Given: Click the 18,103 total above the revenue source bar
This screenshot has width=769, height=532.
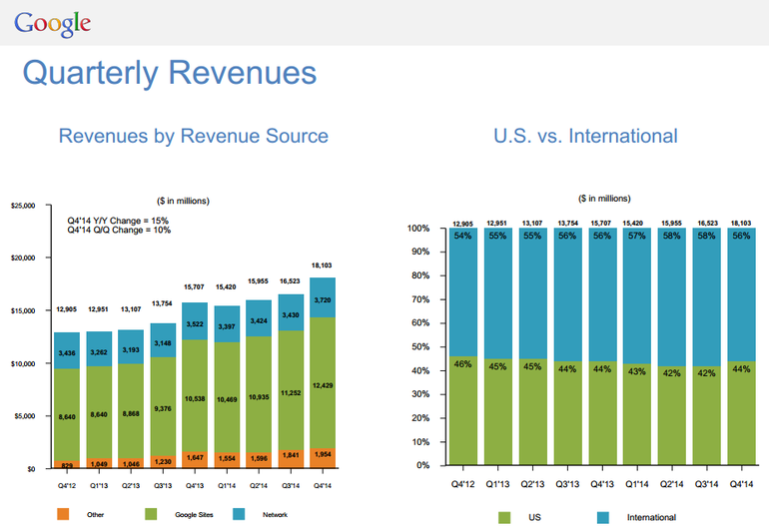Looking at the screenshot, I should (322, 266).
